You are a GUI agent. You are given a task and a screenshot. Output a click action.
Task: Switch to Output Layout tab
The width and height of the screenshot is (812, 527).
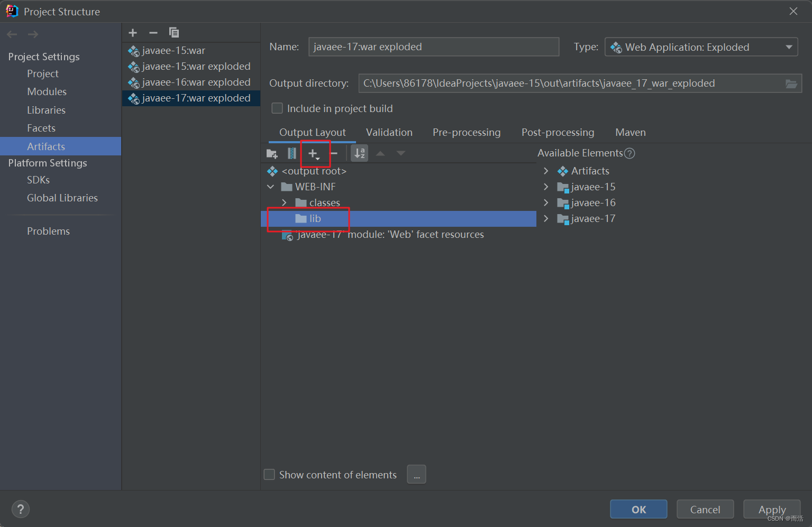click(312, 133)
